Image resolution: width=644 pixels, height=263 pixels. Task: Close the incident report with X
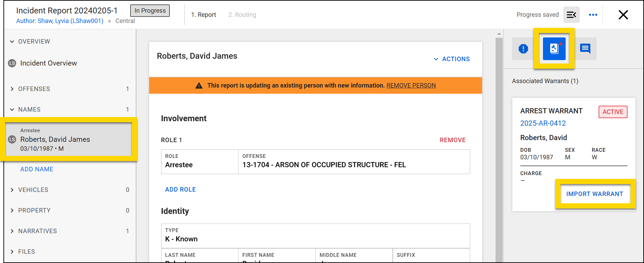tap(623, 15)
